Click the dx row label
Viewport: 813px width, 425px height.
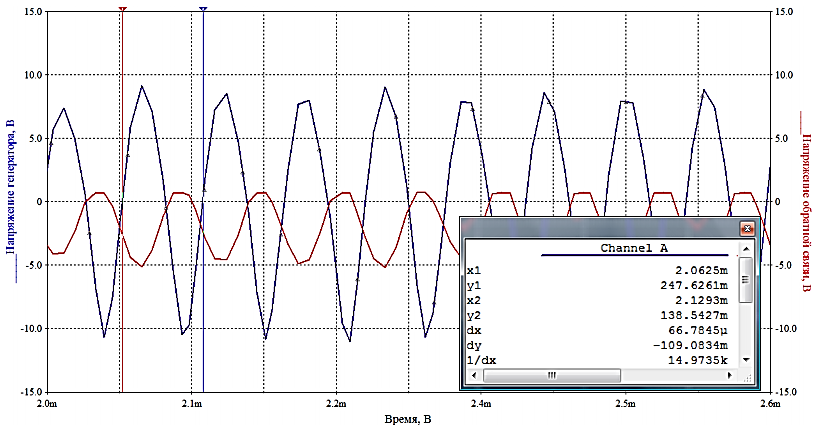[x=474, y=331]
